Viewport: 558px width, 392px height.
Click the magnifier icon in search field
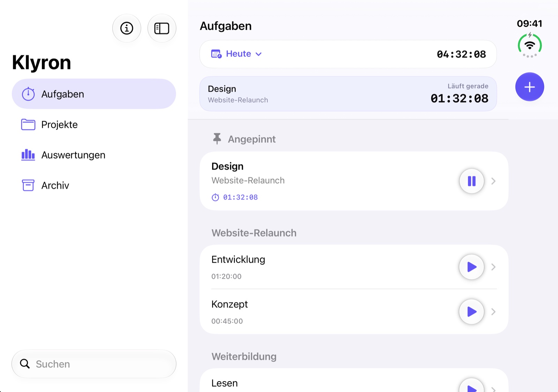coord(25,364)
